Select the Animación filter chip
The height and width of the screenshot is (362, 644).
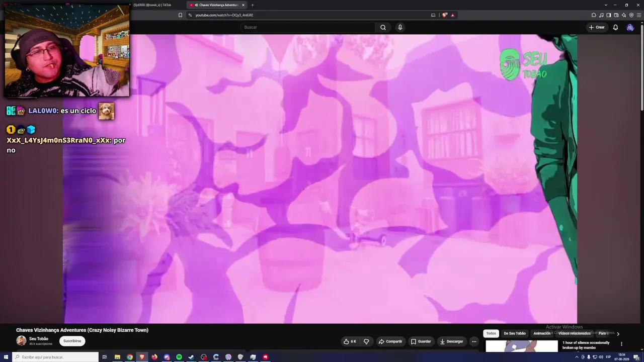click(542, 333)
